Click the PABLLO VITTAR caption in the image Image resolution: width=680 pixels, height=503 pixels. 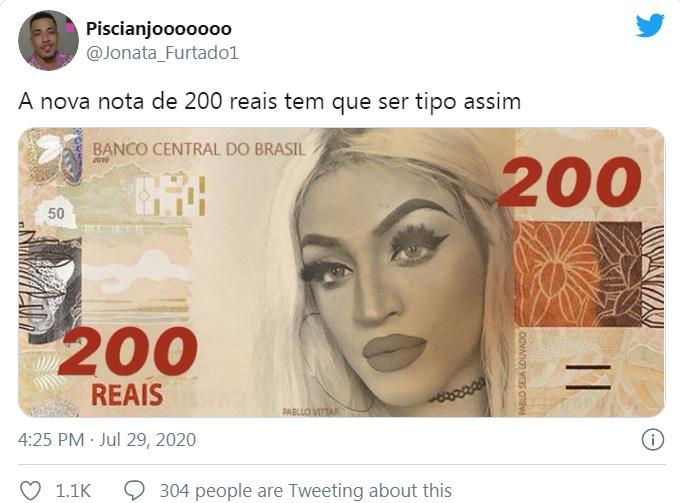311,411
